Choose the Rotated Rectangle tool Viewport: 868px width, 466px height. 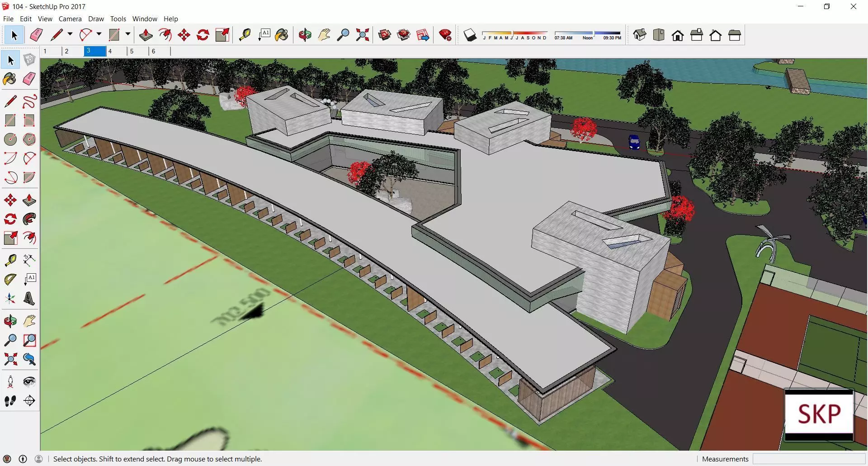[29, 120]
